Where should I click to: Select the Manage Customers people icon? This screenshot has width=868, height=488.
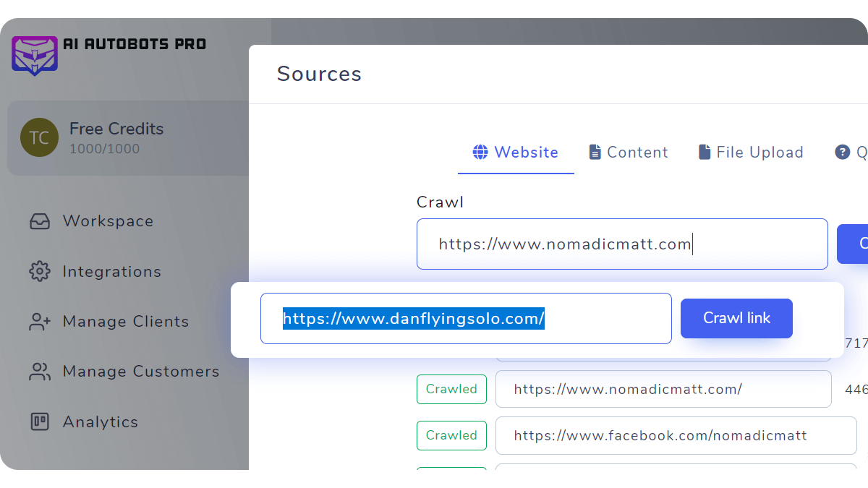click(39, 372)
